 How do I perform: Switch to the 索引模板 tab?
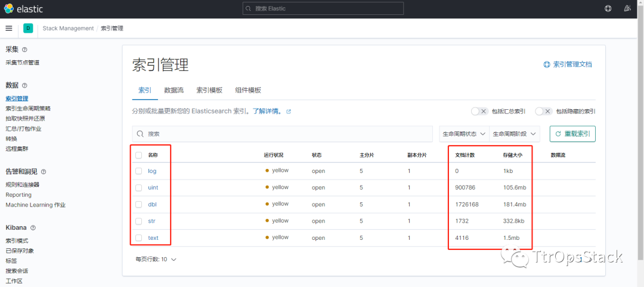coord(209,91)
